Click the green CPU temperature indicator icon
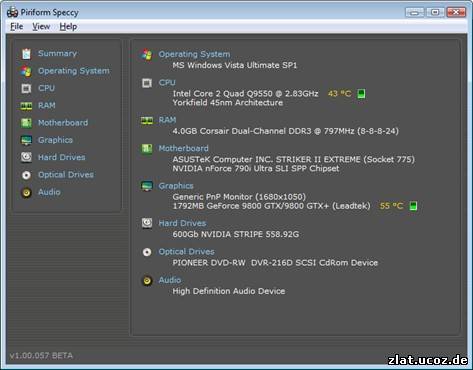This screenshot has width=473, height=370. [361, 94]
